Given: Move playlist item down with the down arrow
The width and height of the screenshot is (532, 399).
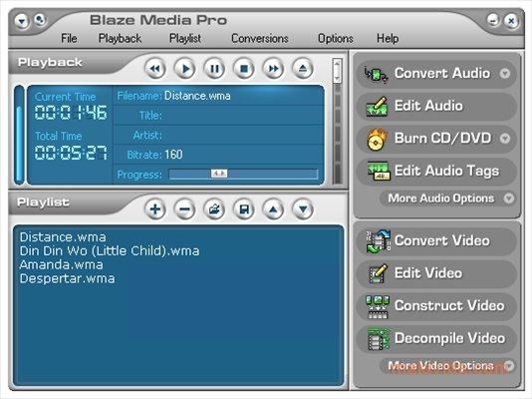Looking at the screenshot, I should click(303, 209).
